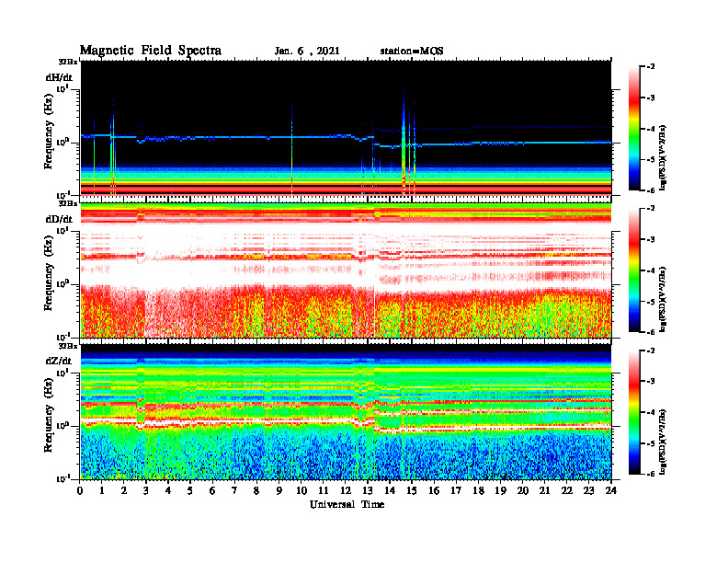The height and width of the screenshot is (563, 728).
Task: Click the -3 tick on dH/dt colorbar
Action: (x=652, y=98)
